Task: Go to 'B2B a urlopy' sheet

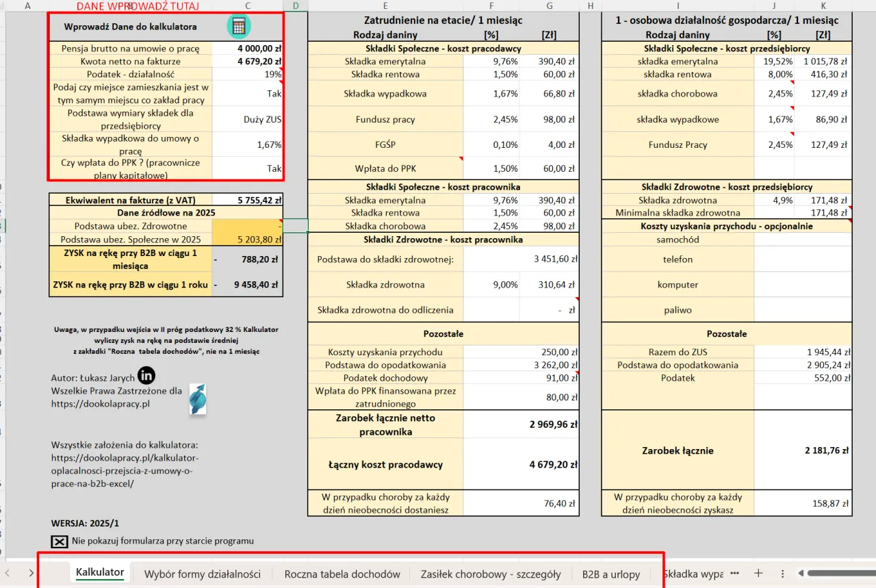Action: [x=610, y=574]
